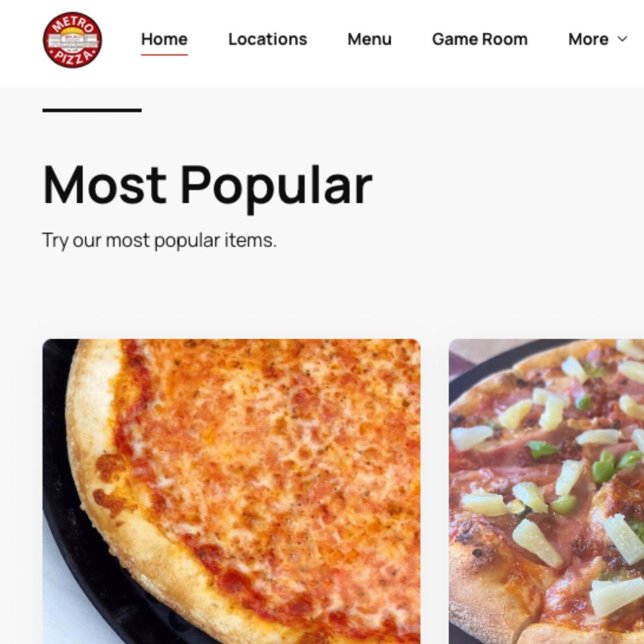Visit the Game Room page
Viewport: 644px width, 644px height.
pyautogui.click(x=479, y=39)
